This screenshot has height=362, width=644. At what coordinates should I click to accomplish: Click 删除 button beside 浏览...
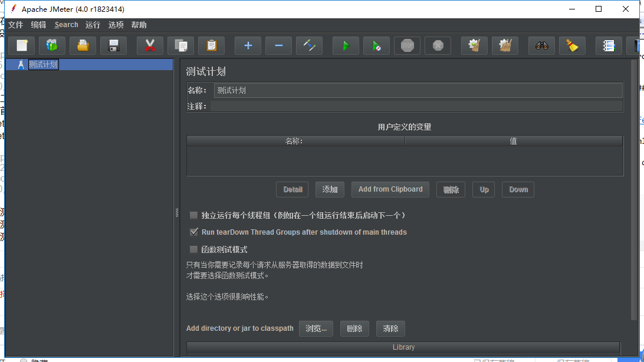point(354,329)
